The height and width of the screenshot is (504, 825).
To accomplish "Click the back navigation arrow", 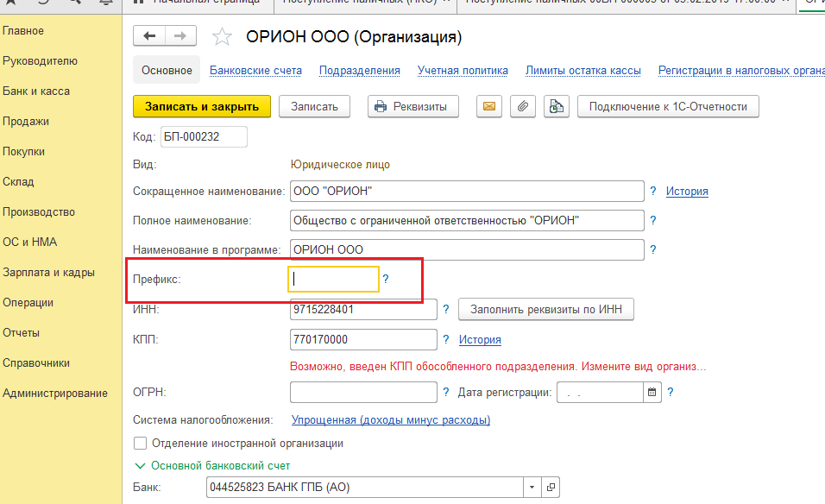I will (149, 36).
